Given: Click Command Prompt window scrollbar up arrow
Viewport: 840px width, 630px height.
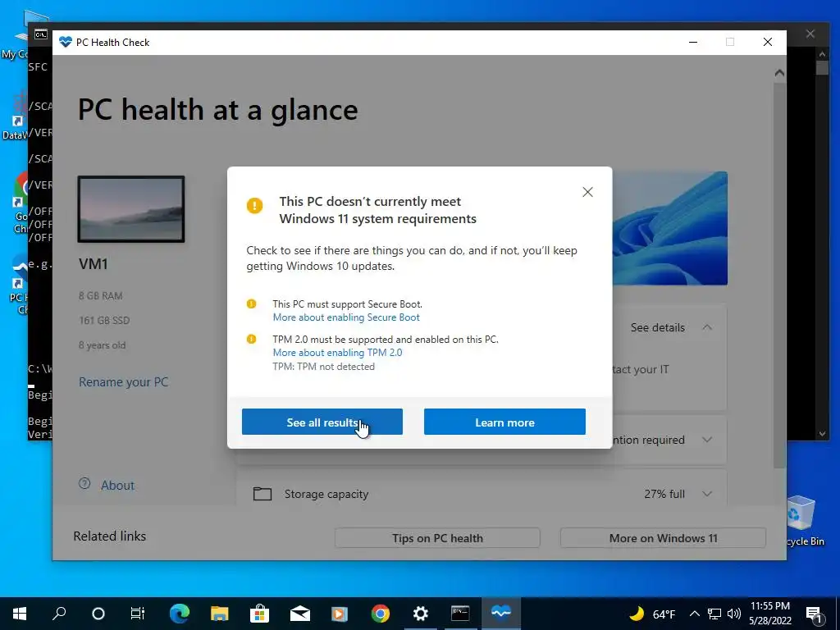Looking at the screenshot, I should pyautogui.click(x=822, y=53).
